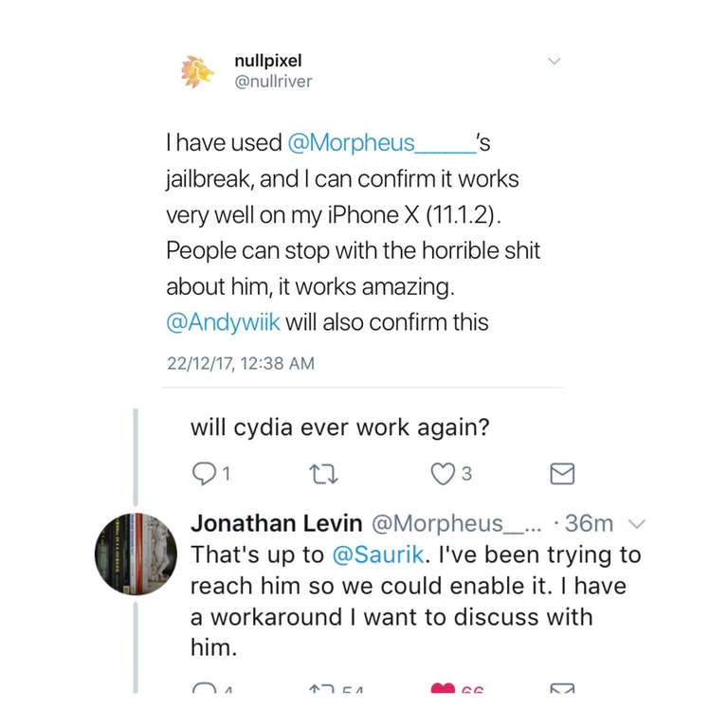Expand Jonathan Levin tweet options chevron
Screen dimensions: 728x728
coord(637,524)
